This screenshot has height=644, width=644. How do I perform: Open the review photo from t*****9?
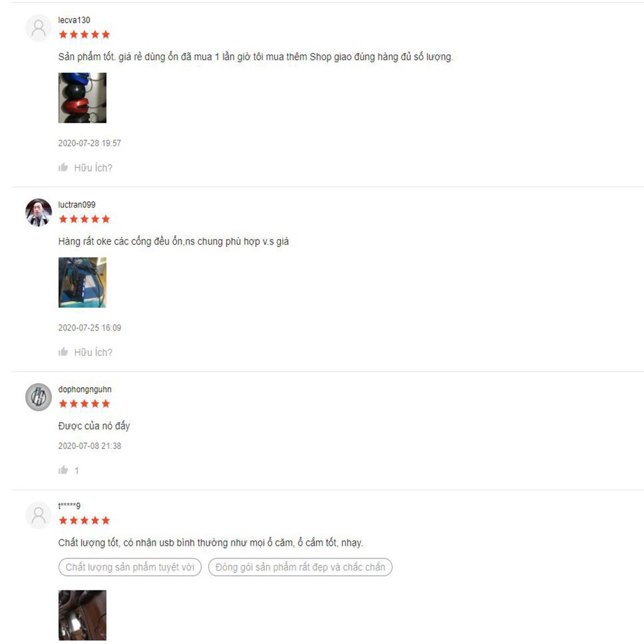[x=82, y=615]
